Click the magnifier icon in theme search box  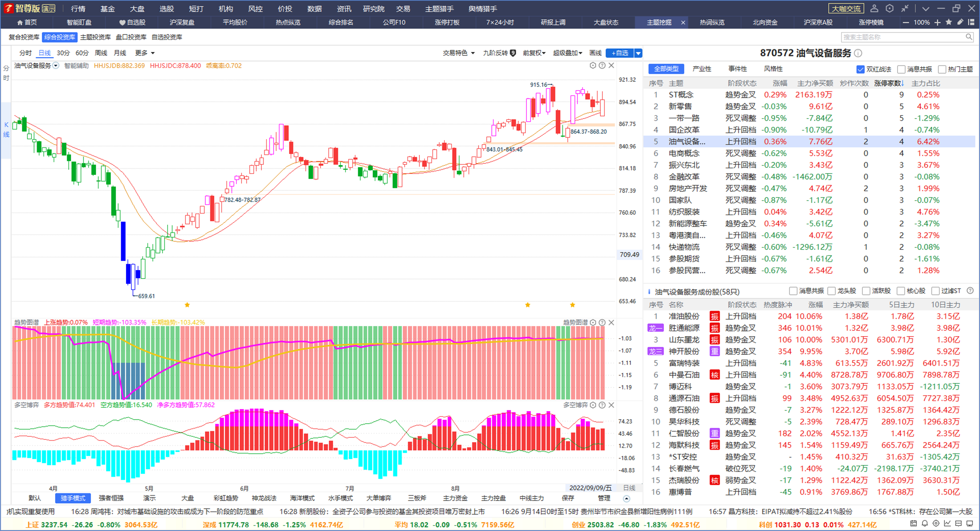[x=969, y=37]
